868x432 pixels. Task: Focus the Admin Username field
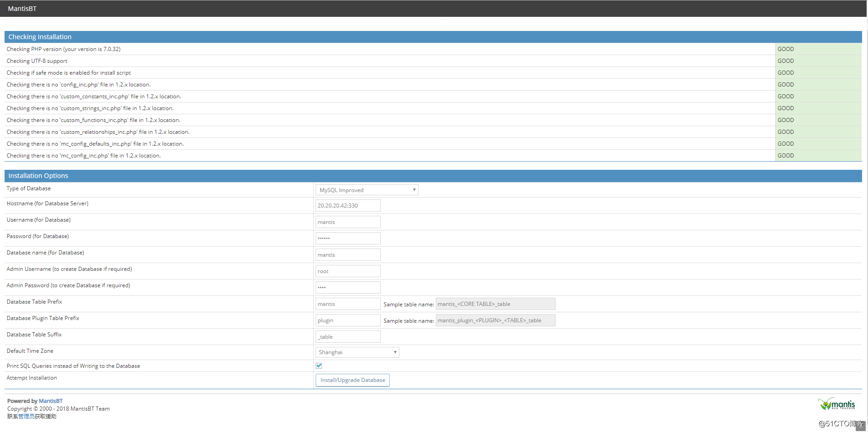tap(348, 271)
